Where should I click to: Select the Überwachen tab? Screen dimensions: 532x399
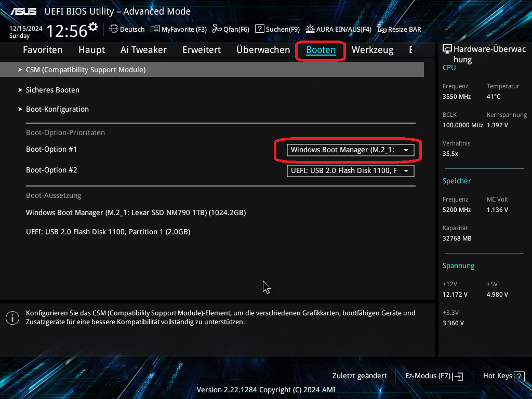point(263,50)
